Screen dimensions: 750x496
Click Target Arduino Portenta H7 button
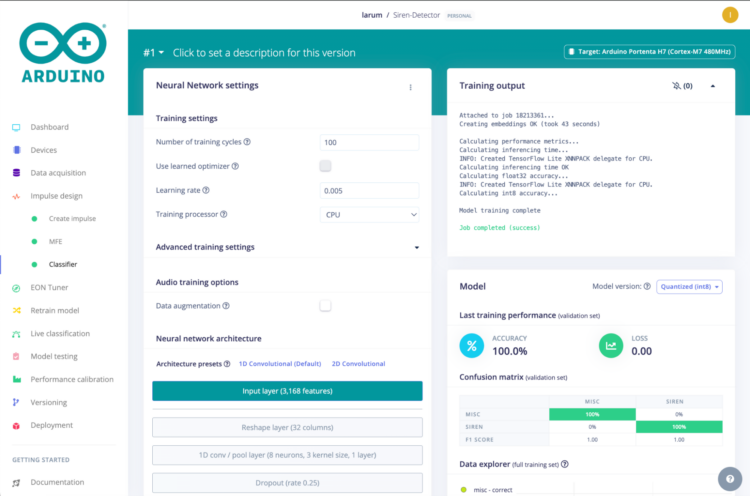(x=650, y=52)
